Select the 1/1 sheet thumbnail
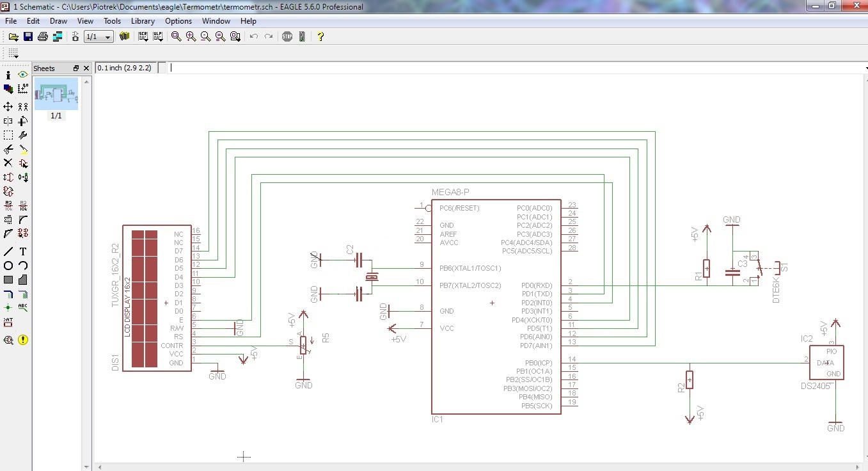Screen dimensions: 868x471 click(x=56, y=95)
